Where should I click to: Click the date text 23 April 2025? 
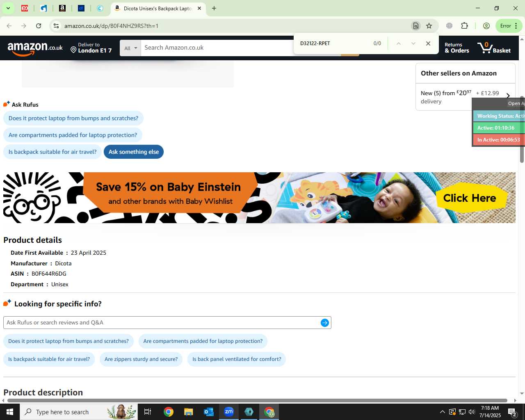coord(89,253)
